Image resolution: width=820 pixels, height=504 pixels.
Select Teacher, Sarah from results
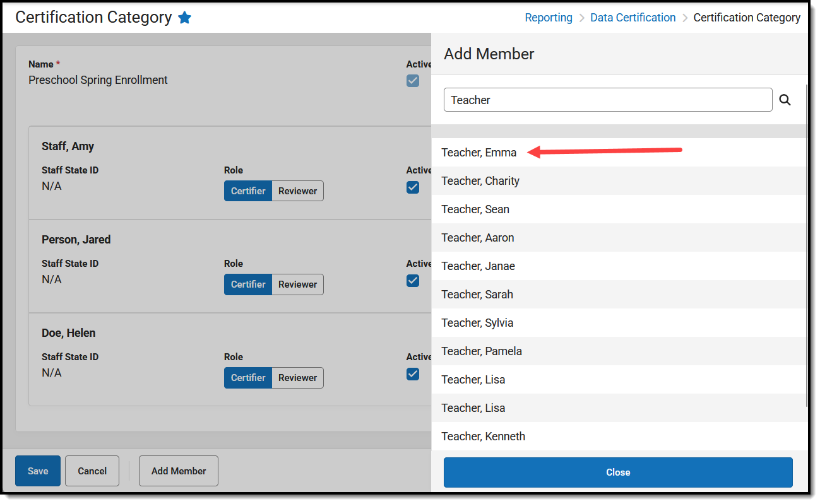click(x=619, y=295)
